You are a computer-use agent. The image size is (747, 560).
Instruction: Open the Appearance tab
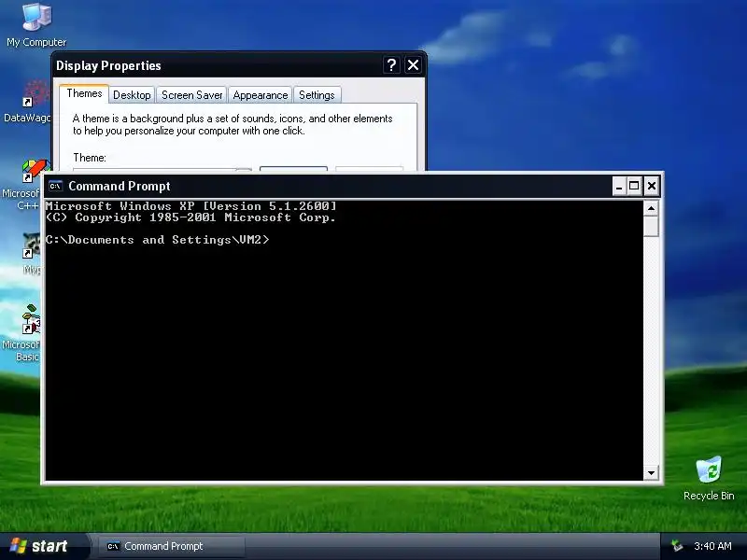261,95
